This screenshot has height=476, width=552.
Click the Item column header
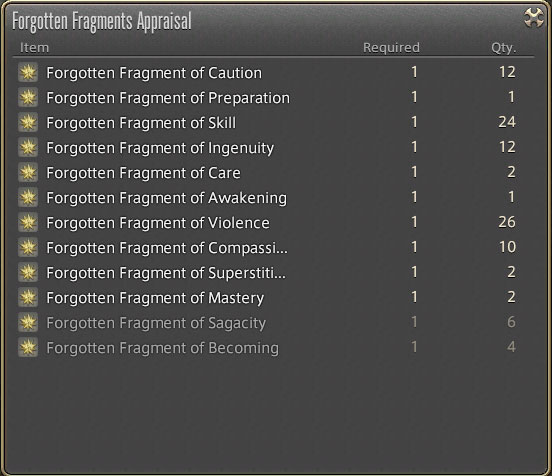(x=34, y=48)
